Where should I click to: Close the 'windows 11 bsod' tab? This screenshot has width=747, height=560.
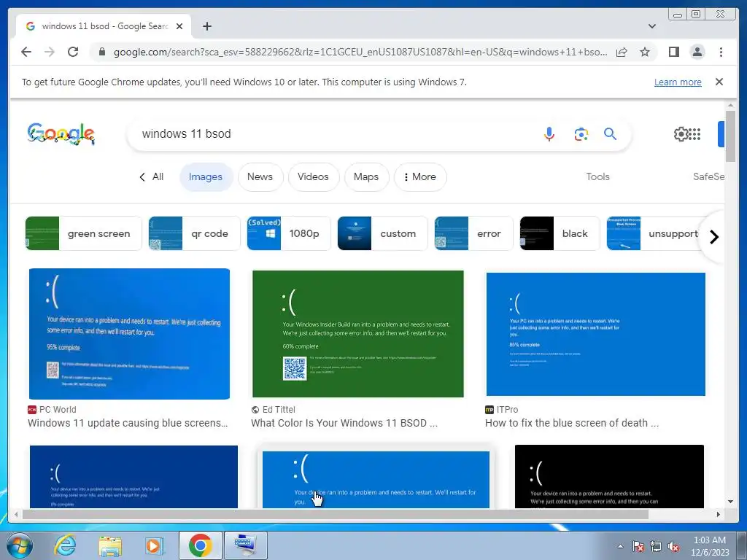[x=179, y=26]
